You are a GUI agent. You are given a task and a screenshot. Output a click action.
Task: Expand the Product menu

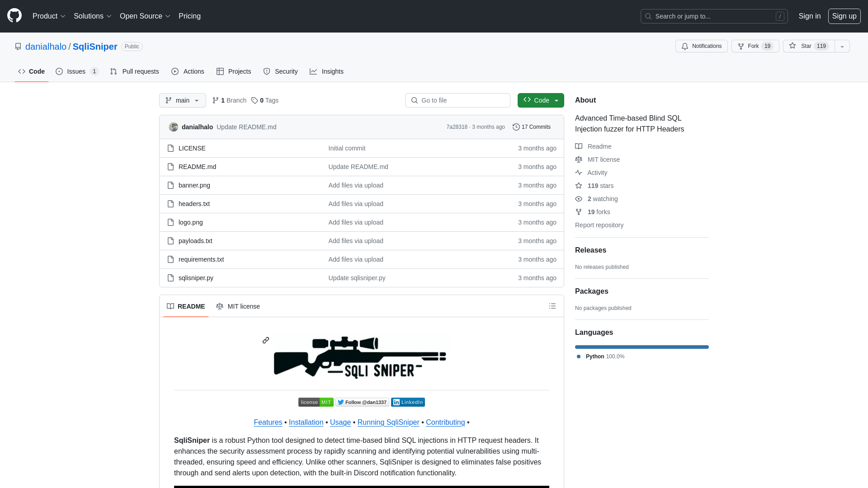49,16
